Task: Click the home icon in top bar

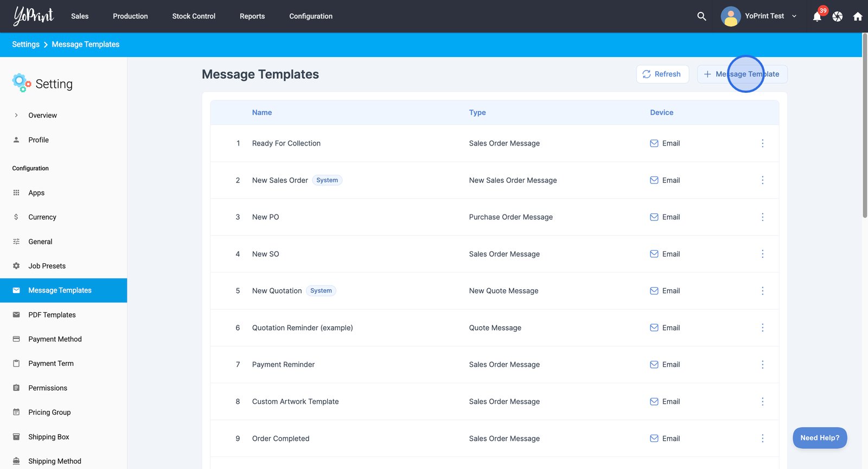Action: coord(858,16)
